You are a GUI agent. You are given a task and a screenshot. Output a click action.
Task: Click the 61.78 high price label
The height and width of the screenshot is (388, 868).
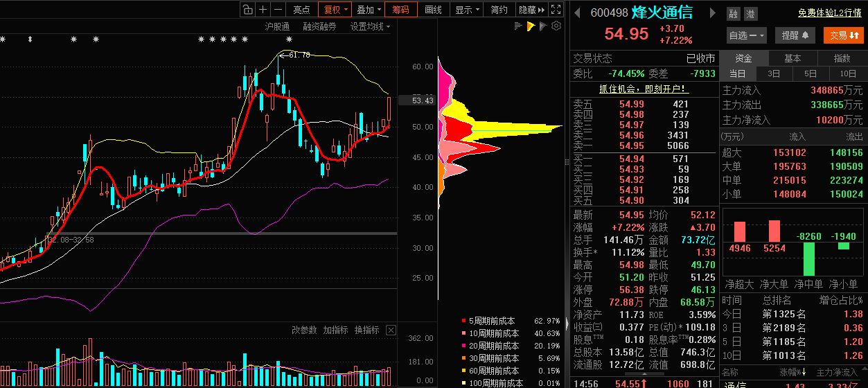(299, 54)
